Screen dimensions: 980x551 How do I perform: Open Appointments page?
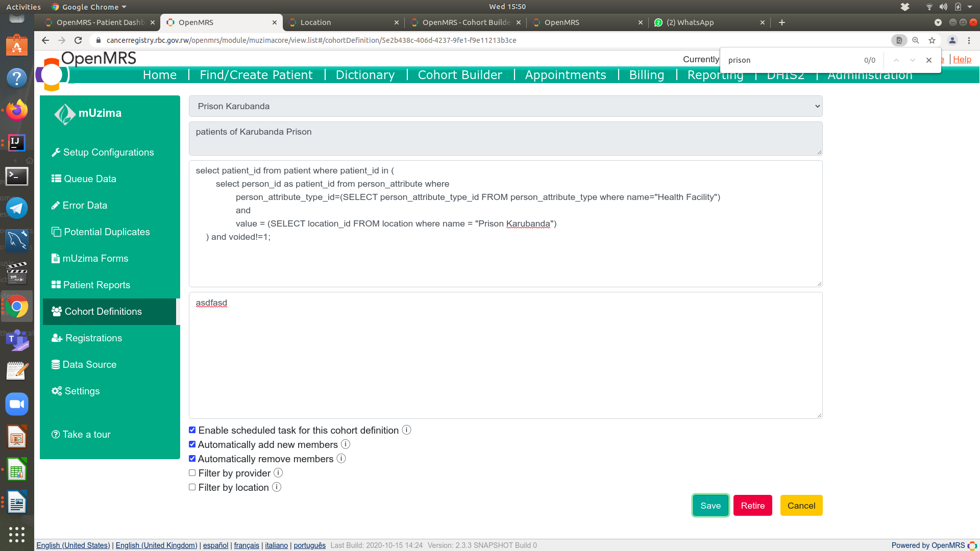tap(566, 75)
